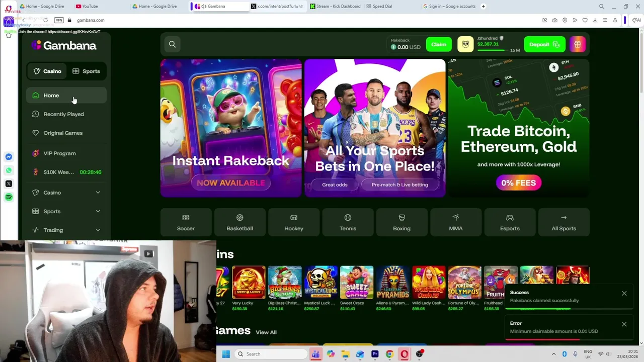Click the NOW AVAILABLE rakeback button

(x=230, y=183)
